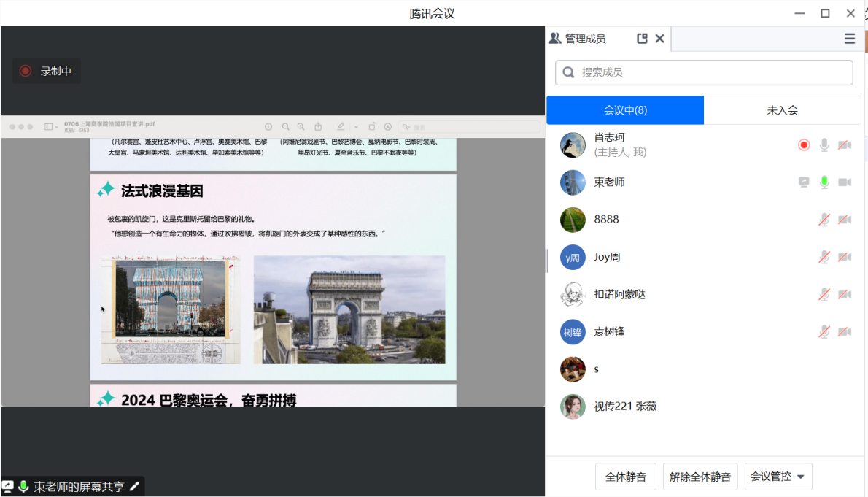This screenshot has width=868, height=497.
Task: Expand the annotation tool dropdown arrow
Action: (x=355, y=126)
